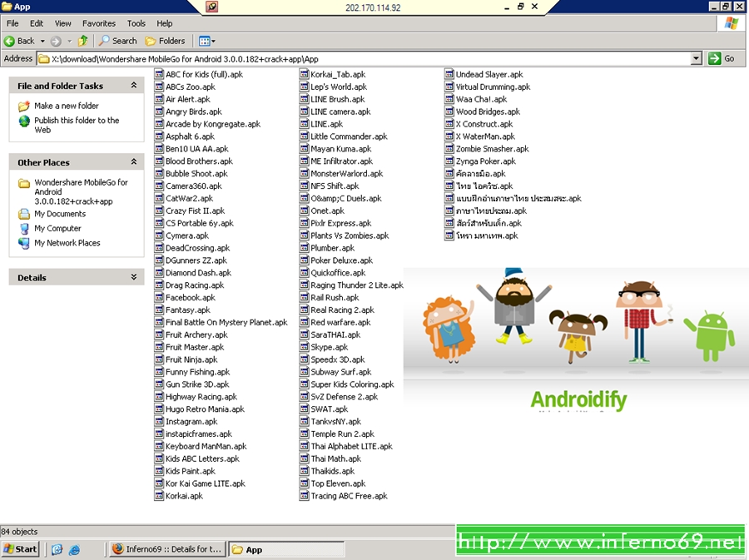The image size is (749, 560).
Task: Open My Network Places link
Action: (67, 242)
